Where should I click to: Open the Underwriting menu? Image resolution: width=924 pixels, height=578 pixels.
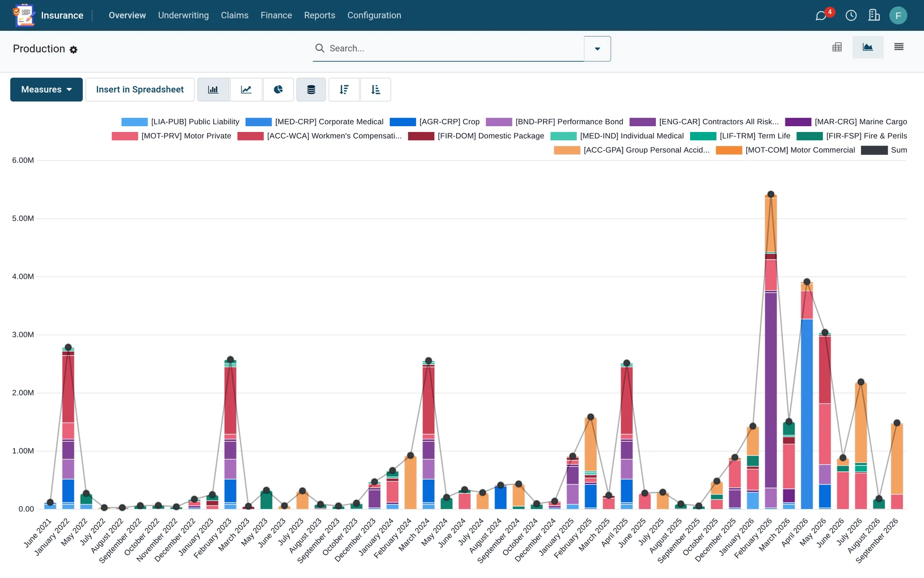click(x=183, y=15)
